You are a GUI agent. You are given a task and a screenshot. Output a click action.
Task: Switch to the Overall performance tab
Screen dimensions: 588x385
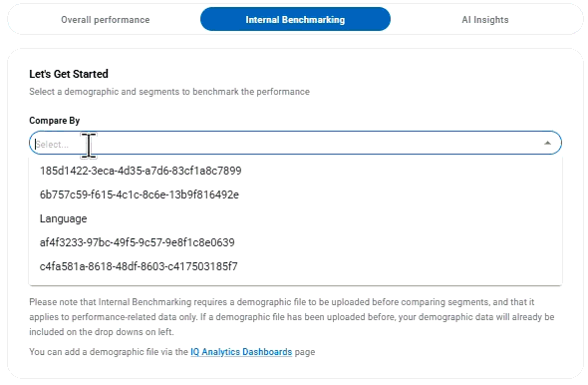106,20
